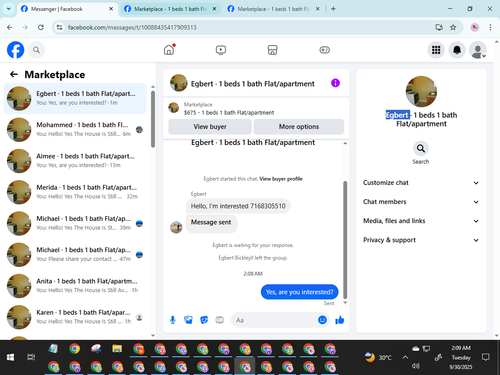The image size is (500, 375).
Task: Open the account profile avatar menu
Action: tap(477, 50)
